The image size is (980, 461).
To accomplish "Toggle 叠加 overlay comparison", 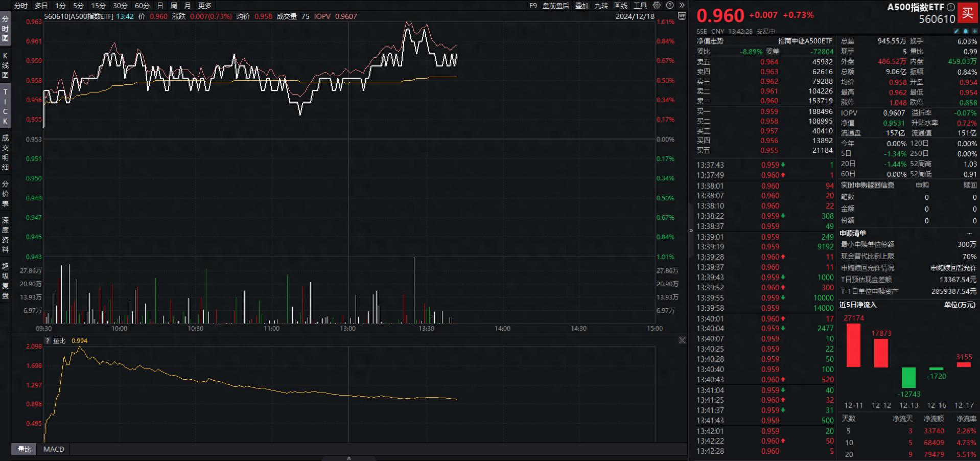I will pyautogui.click(x=581, y=6).
